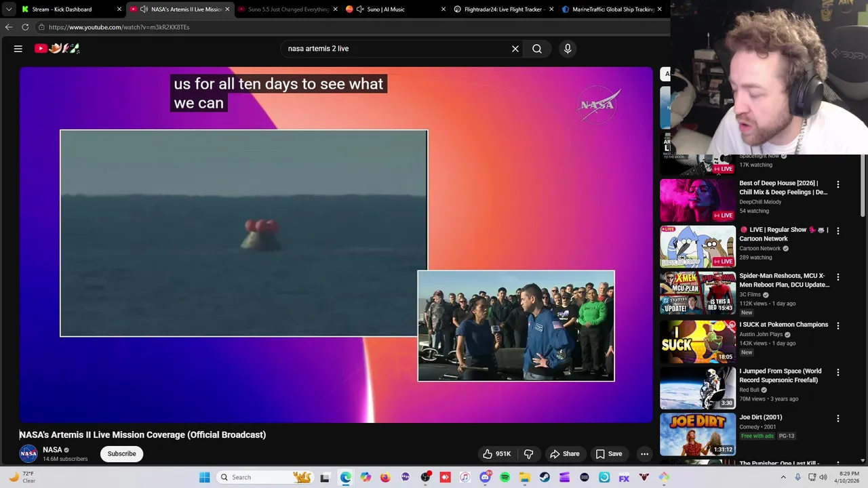Open the options menu for Spider-Man Reshoots video
868x488 pixels.
(837, 277)
